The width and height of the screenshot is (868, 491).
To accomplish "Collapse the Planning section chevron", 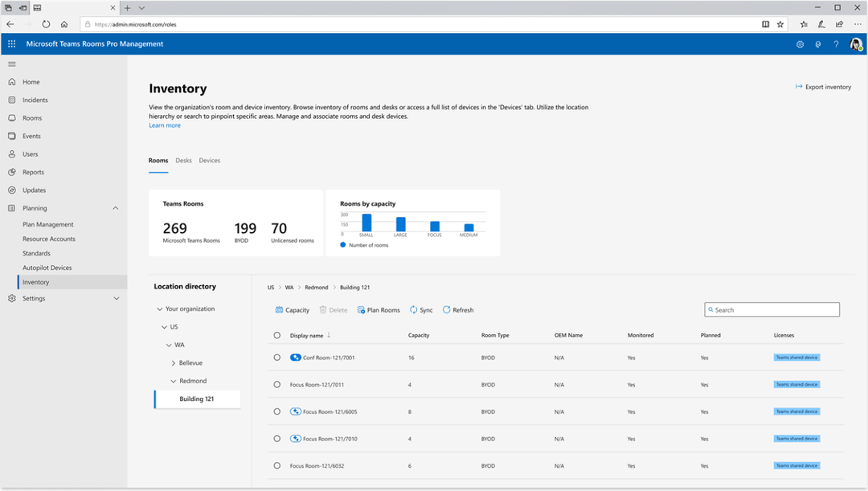I will coord(116,208).
